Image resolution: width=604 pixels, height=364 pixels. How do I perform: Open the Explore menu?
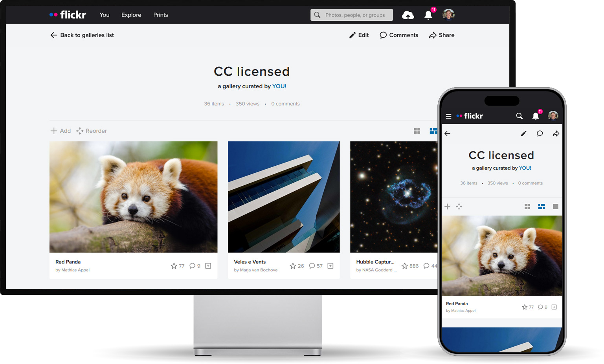(x=131, y=15)
